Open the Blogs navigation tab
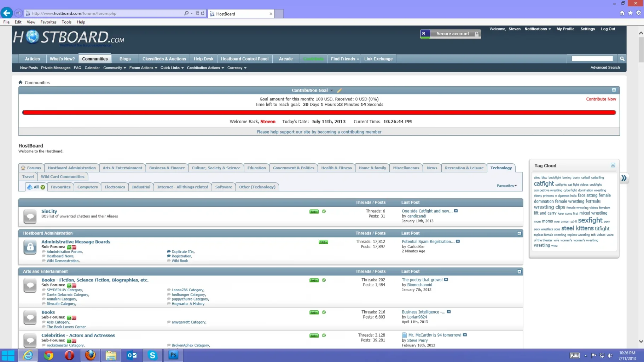Viewport: 644px width, 362px height. point(125,59)
